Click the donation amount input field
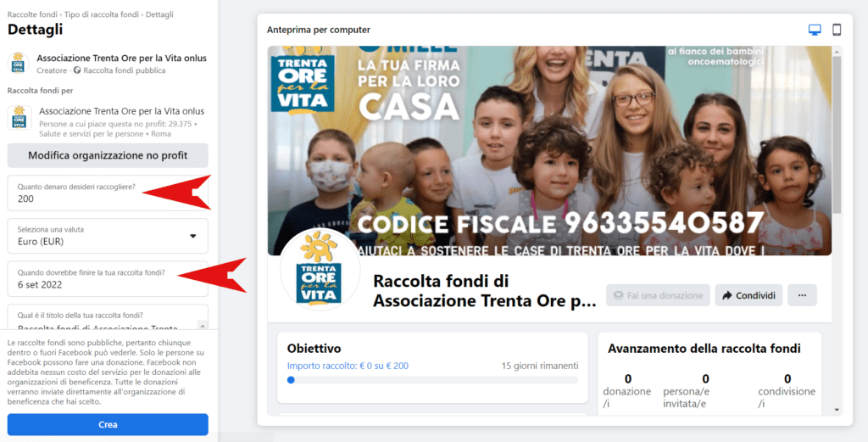 108,193
